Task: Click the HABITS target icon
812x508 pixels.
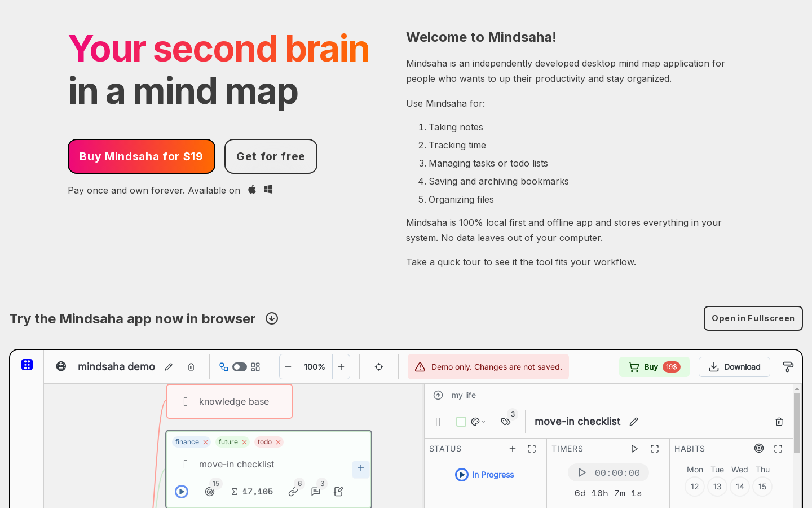Action: tap(759, 448)
